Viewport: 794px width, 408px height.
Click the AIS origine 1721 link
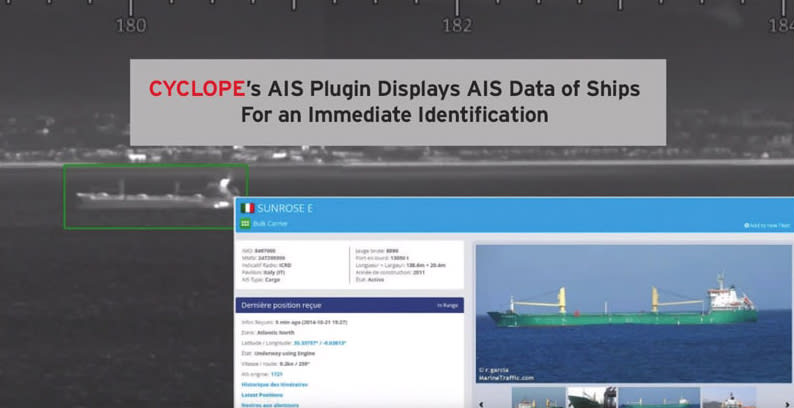276,374
